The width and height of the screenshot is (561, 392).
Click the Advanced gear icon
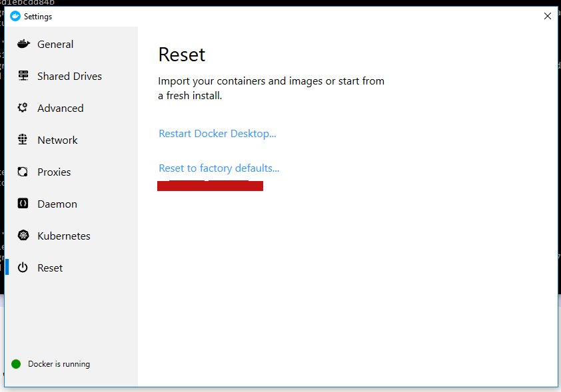(x=23, y=108)
